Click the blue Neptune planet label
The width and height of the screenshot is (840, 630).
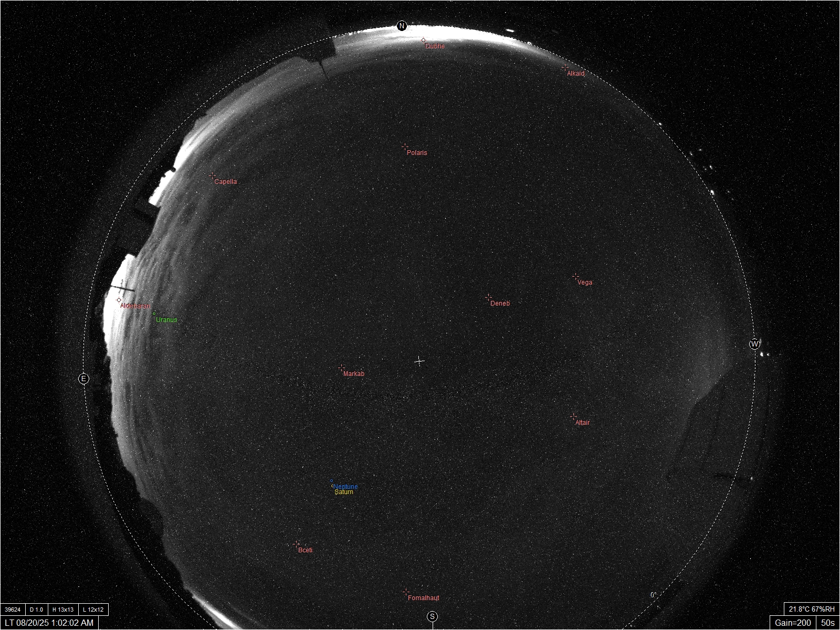[346, 487]
